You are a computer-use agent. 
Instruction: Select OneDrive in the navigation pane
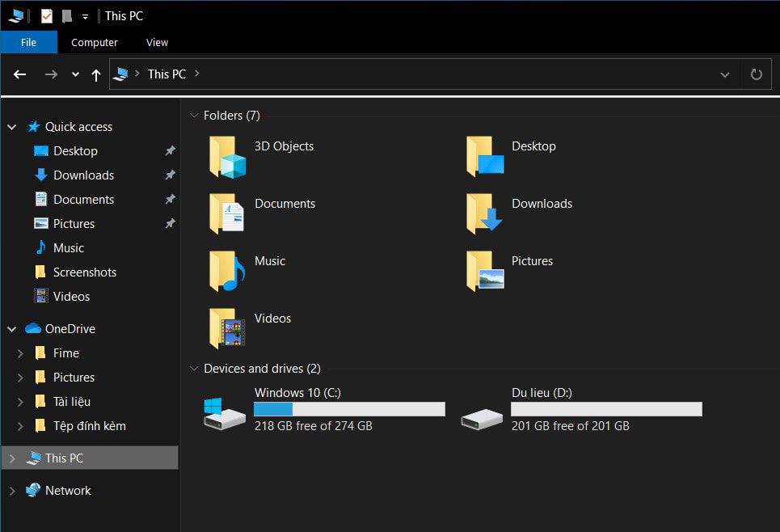[x=71, y=328]
